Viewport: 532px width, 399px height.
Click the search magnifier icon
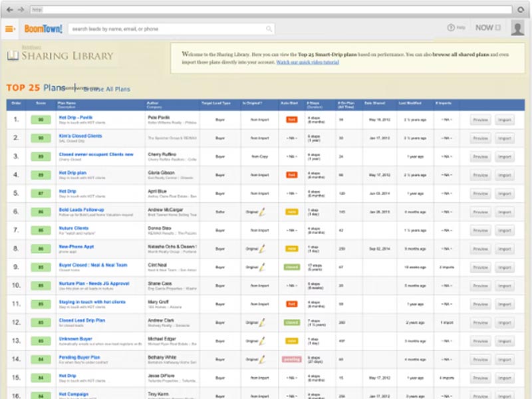(268, 29)
